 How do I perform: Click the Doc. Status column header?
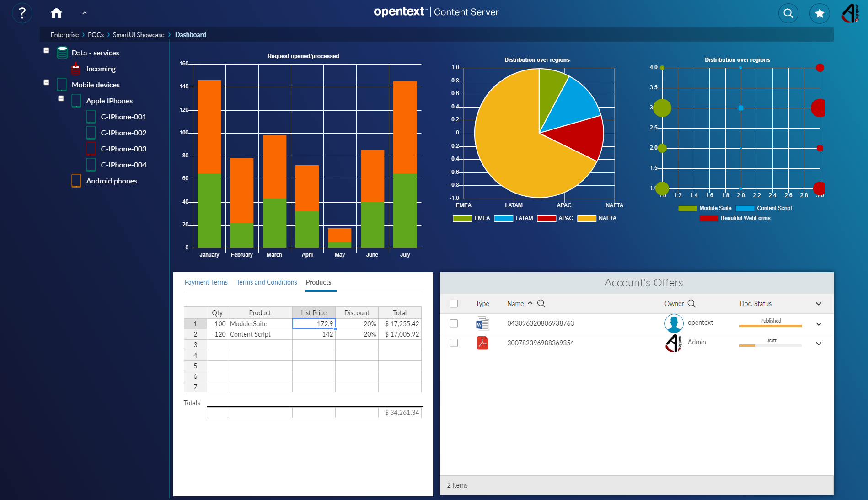pyautogui.click(x=755, y=304)
